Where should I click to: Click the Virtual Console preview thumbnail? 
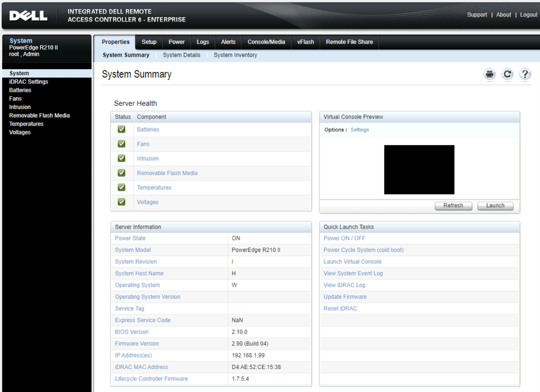pyautogui.click(x=419, y=169)
